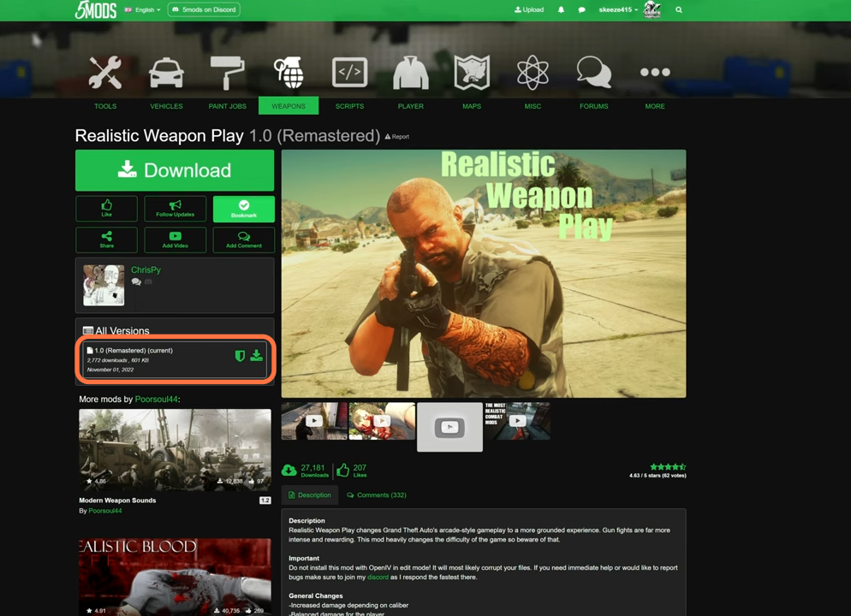The height and width of the screenshot is (616, 851).
Task: Open the Tools category wrench icon
Action: [x=105, y=72]
